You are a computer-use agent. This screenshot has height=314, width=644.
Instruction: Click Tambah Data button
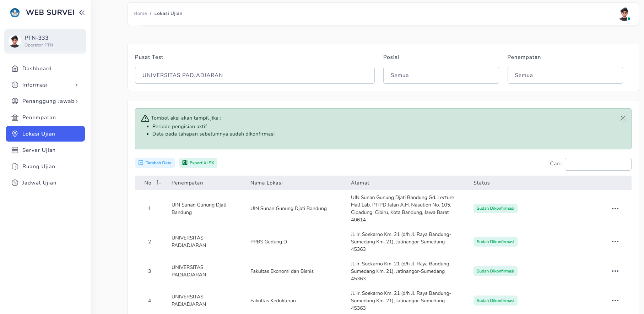(x=155, y=163)
